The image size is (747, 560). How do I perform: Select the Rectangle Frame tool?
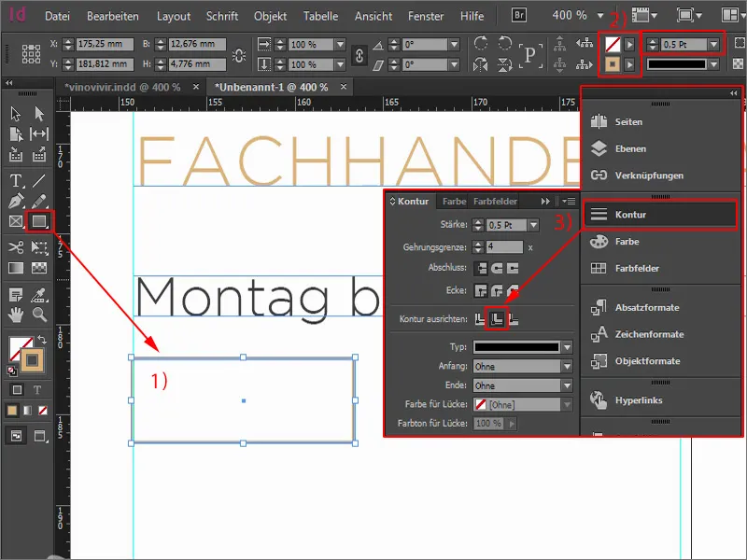click(x=16, y=221)
